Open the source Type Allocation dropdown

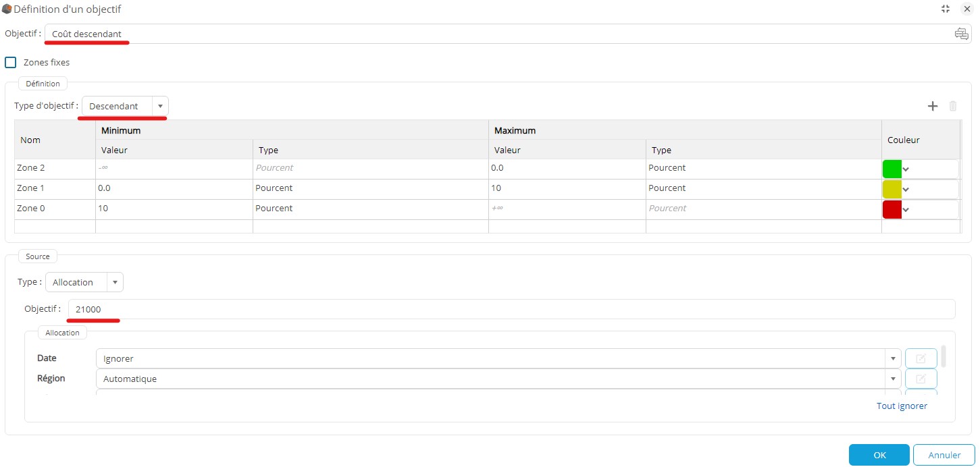[115, 282]
